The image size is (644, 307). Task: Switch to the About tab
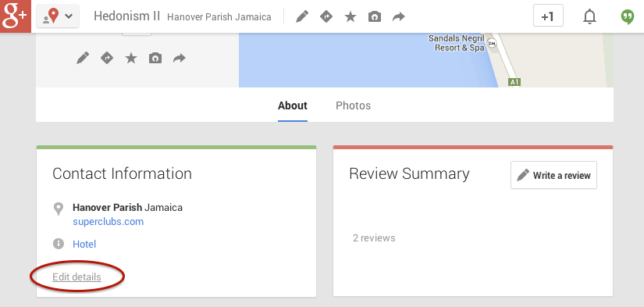pyautogui.click(x=293, y=105)
